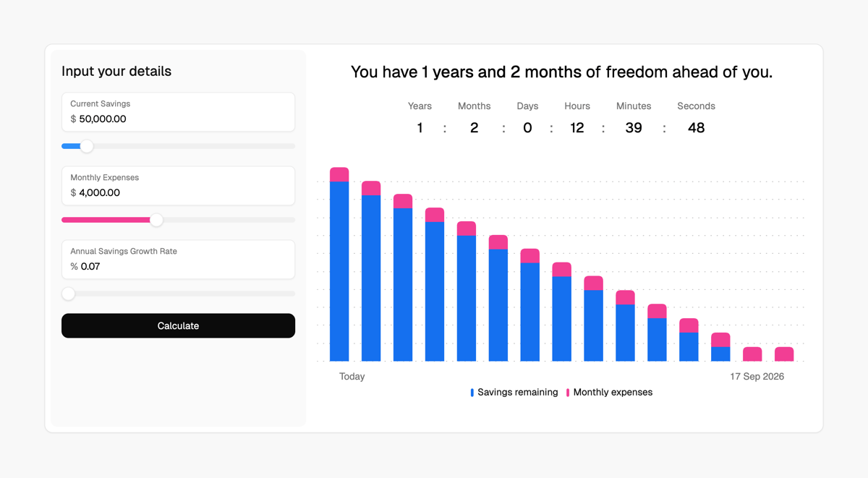Click inside the Current Savings input field
Viewport: 868px width, 478px height.
(178, 119)
